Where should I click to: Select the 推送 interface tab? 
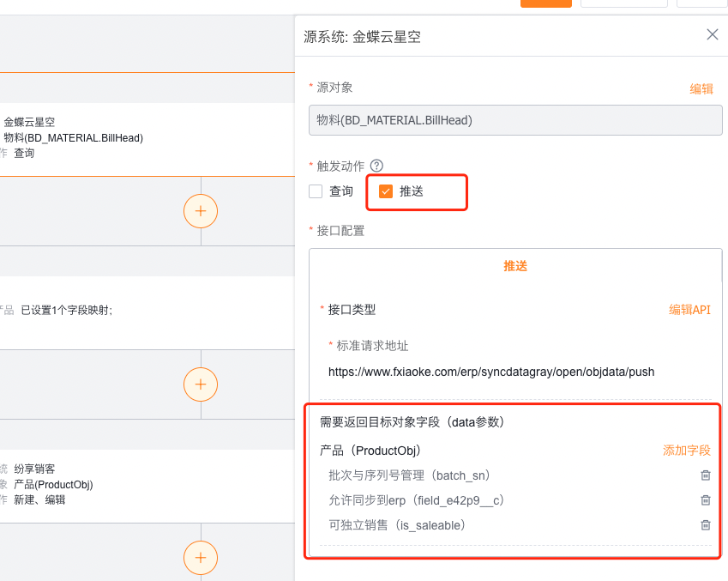coord(515,266)
